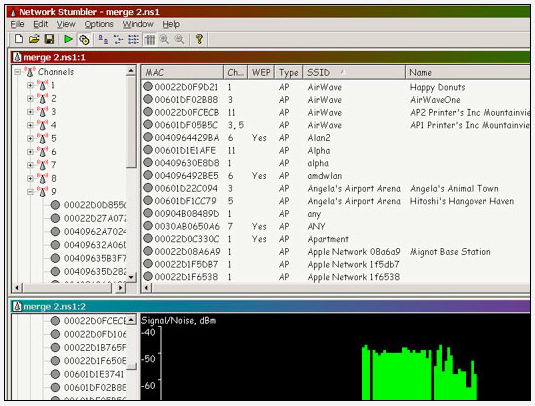Select SSID Apple Network 1f6538

[x=353, y=277]
